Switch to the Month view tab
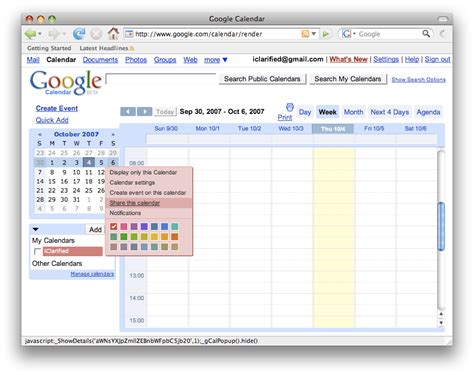Image resolution: width=474 pixels, height=375 pixels. pos(353,112)
